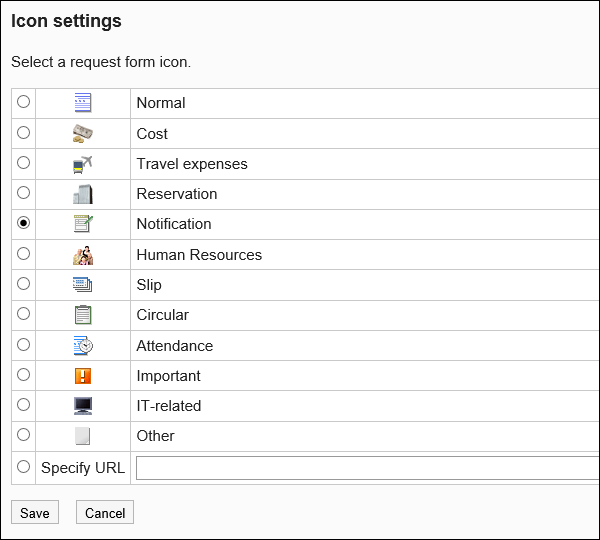Click the Cost money icon

click(x=83, y=134)
